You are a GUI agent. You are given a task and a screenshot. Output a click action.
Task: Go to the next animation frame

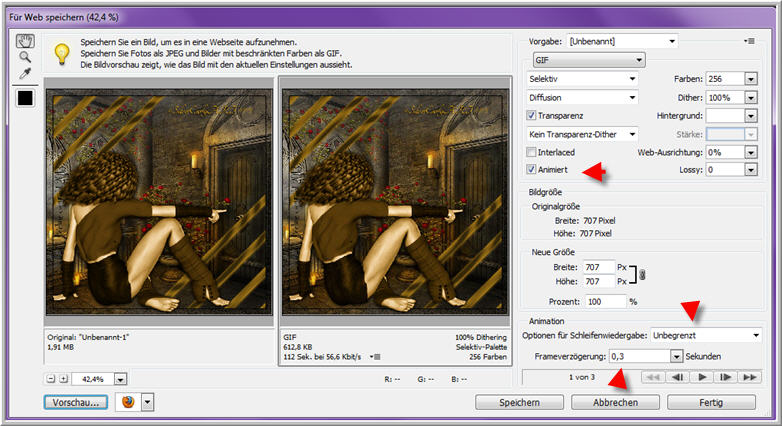[725, 377]
